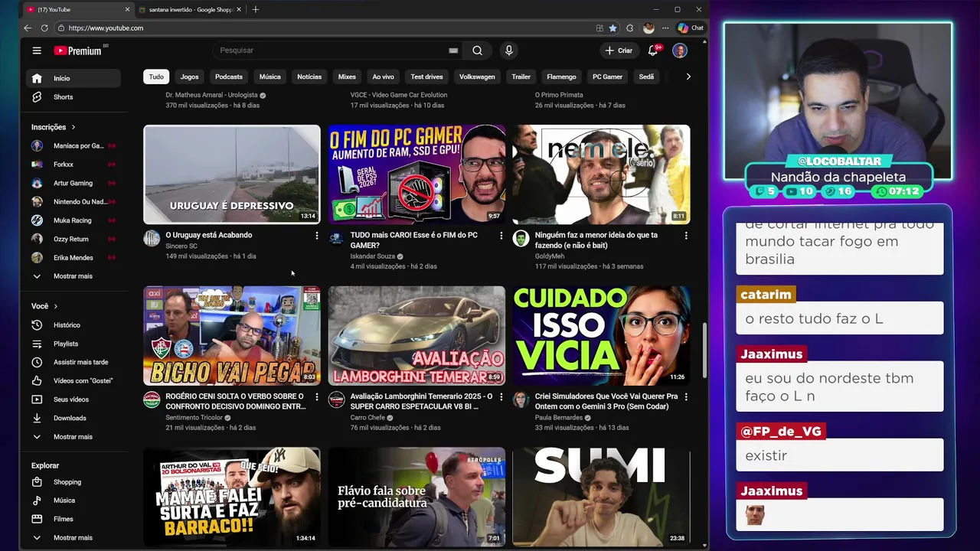Start voice search with the microphone icon
This screenshot has height=551, width=980.
coord(508,51)
